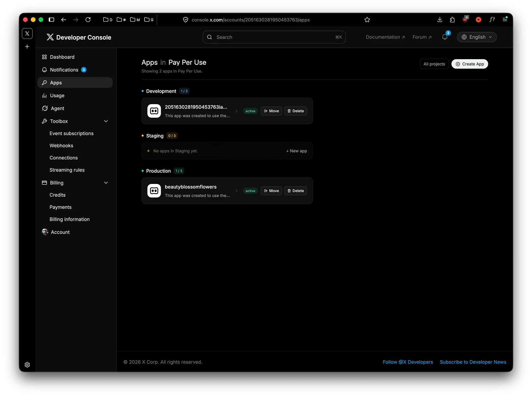Image resolution: width=532 pixels, height=397 pixels.
Task: Go forward with the browser forward arrow
Action: pyautogui.click(x=76, y=20)
